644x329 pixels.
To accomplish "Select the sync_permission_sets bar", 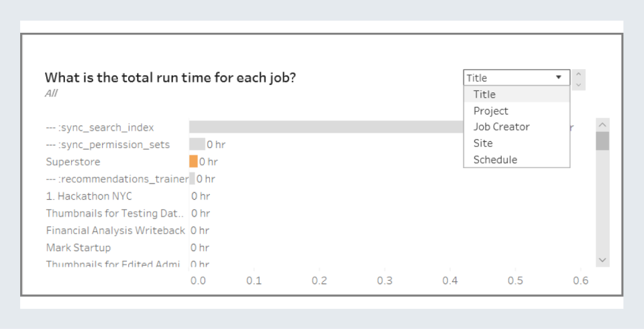I will pos(197,144).
